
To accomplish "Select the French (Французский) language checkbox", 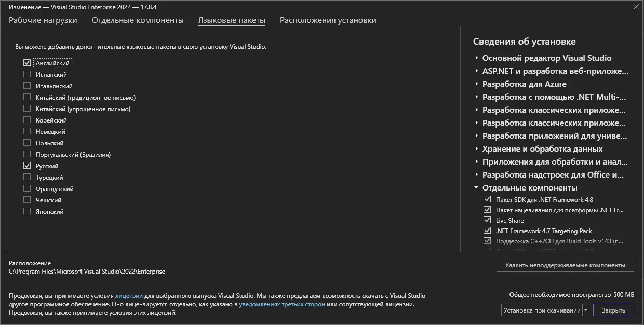I will 27,188.
